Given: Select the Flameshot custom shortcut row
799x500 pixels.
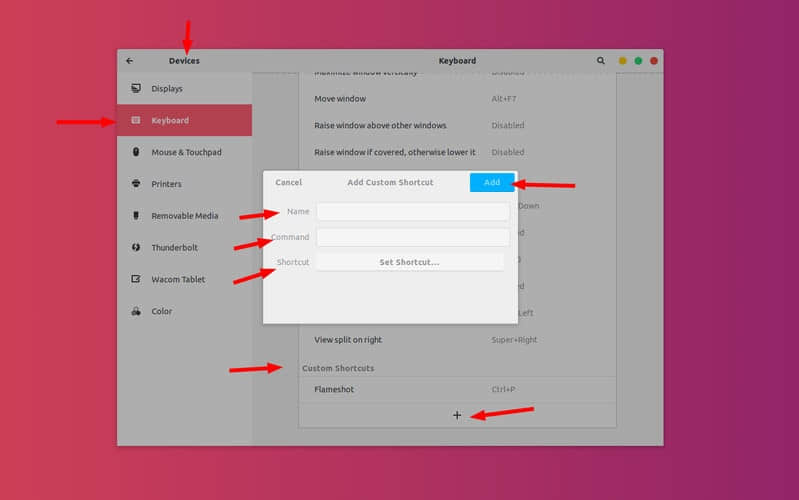Looking at the screenshot, I should click(x=457, y=389).
